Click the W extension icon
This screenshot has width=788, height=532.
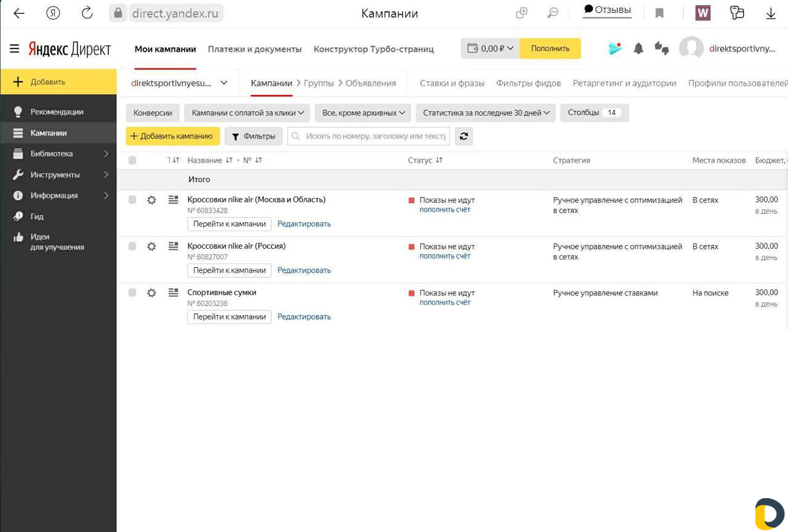702,13
